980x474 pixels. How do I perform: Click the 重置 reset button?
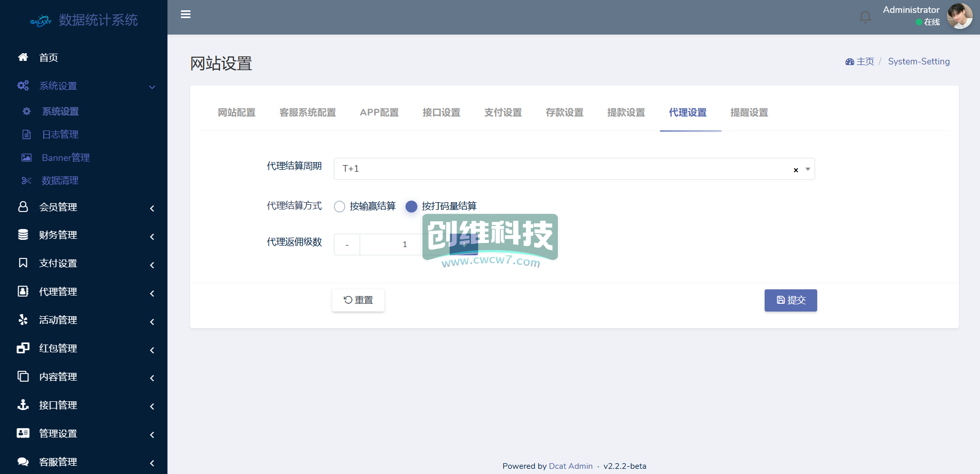point(358,300)
